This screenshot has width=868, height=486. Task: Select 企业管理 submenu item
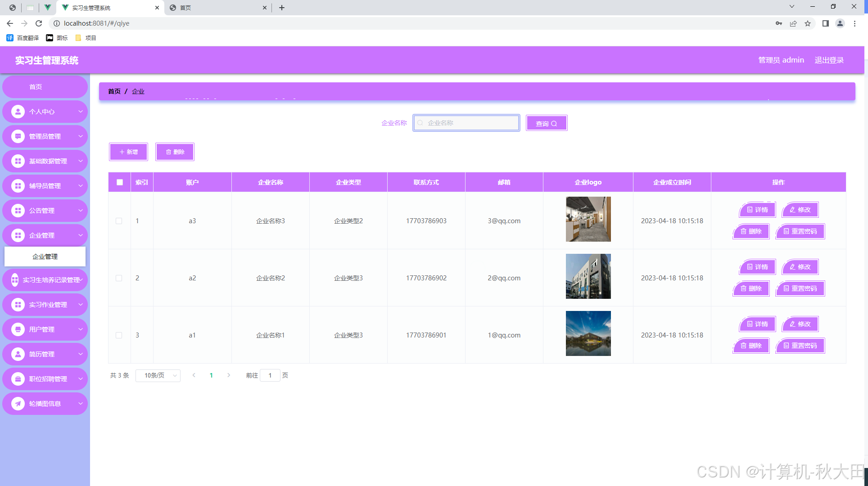45,256
